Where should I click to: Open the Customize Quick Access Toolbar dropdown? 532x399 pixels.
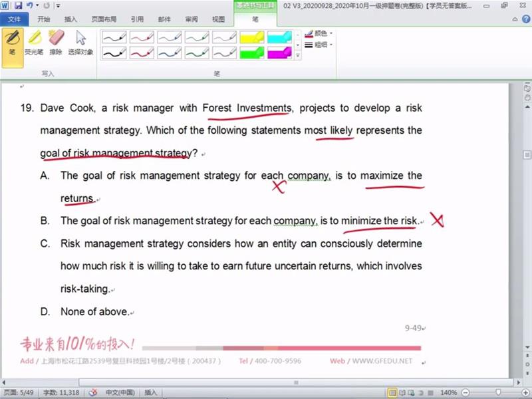point(58,5)
